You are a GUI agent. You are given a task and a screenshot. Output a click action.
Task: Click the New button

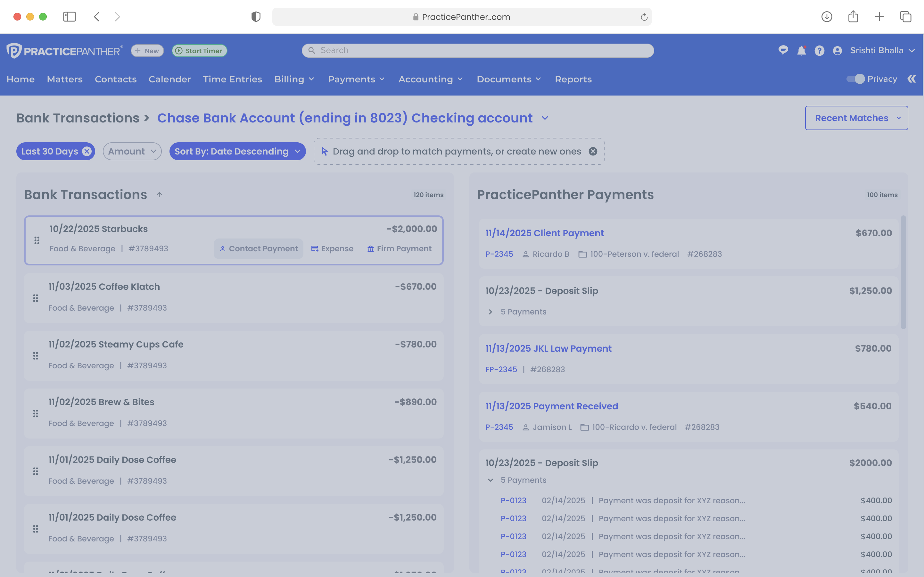[x=147, y=50]
